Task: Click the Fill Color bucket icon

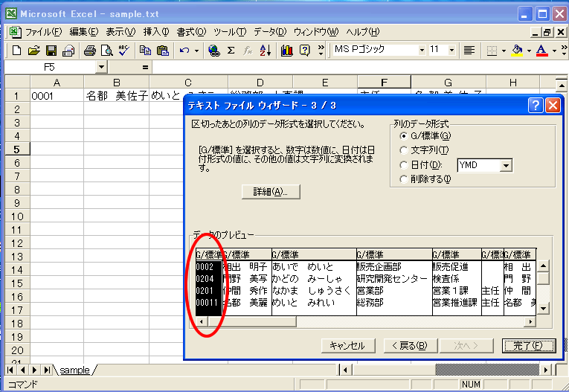Action: [517, 51]
